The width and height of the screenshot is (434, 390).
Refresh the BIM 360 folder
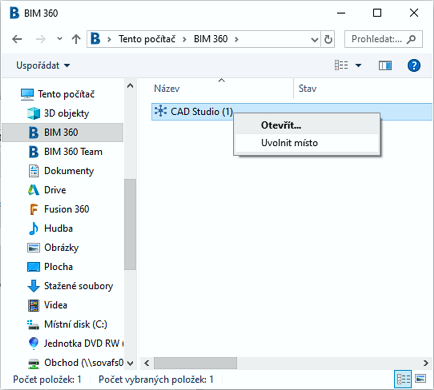point(328,39)
